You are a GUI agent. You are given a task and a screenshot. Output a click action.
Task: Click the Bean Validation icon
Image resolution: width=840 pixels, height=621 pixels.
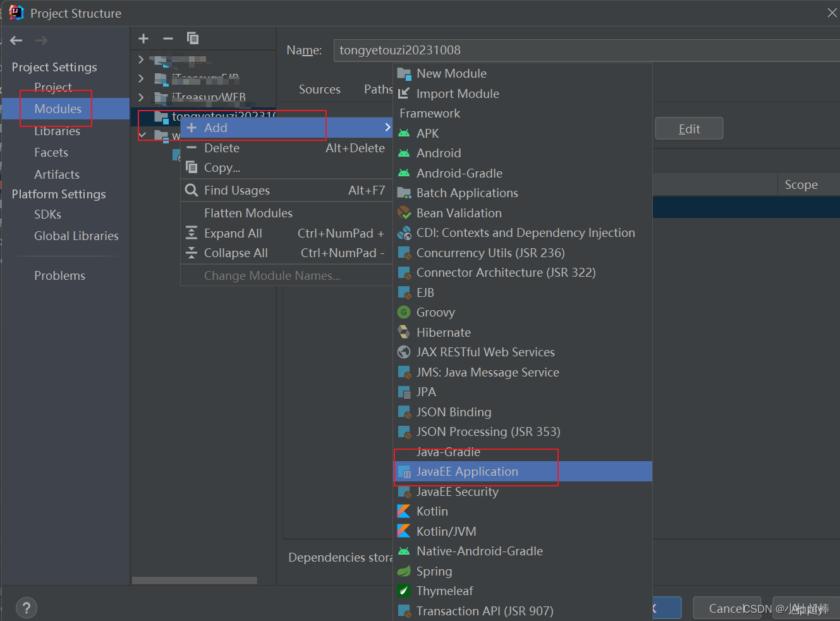point(404,213)
